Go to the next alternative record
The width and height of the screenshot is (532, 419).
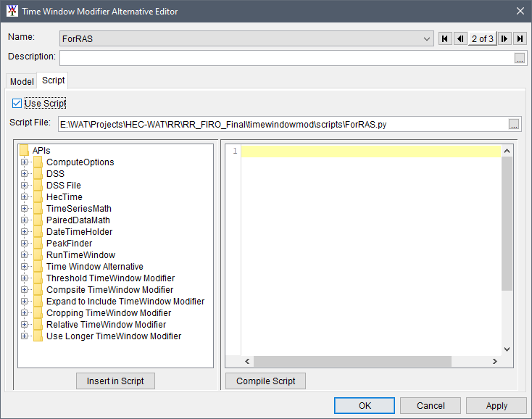(x=505, y=38)
